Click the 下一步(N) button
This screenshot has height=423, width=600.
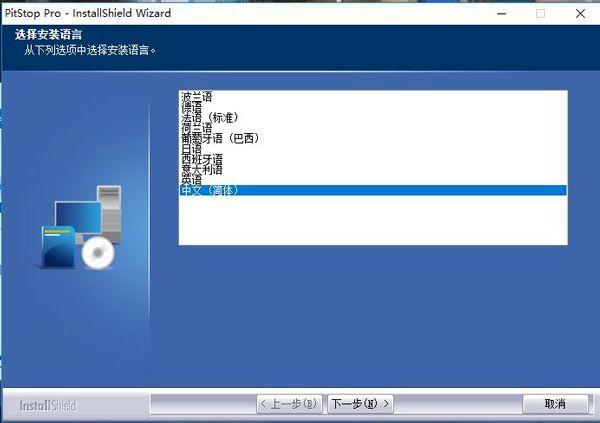(360, 404)
